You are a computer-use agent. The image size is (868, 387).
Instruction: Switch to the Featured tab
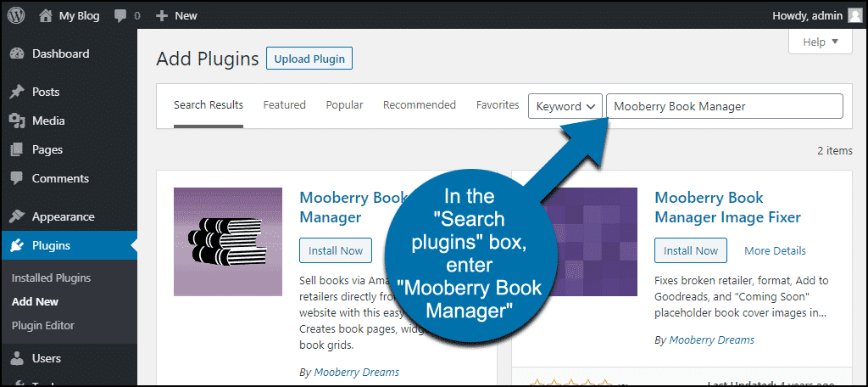tap(285, 104)
